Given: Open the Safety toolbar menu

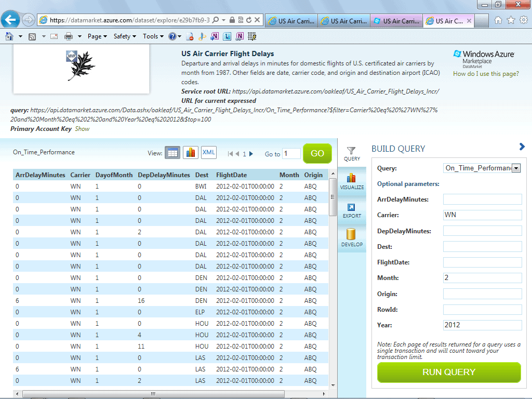Looking at the screenshot, I should (124, 36).
